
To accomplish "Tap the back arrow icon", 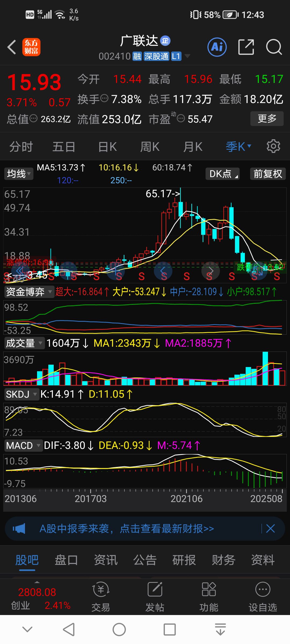I will click(x=12, y=47).
